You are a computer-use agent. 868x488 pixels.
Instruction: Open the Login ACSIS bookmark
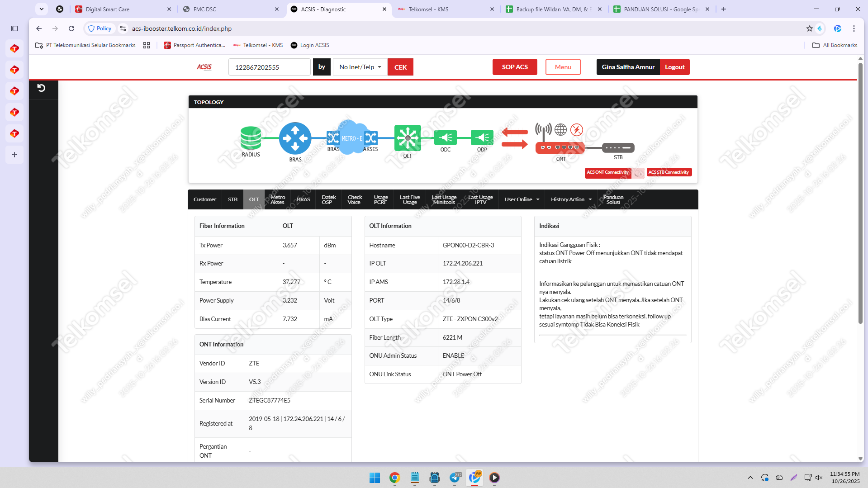[310, 45]
